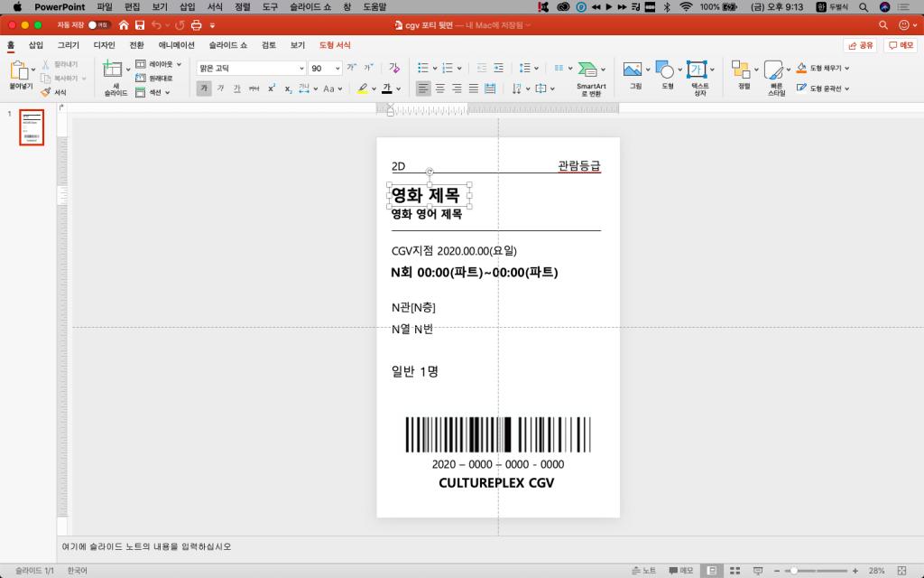The width and height of the screenshot is (924, 578).
Task: Click the Paste clipboard icon
Action: pos(20,70)
